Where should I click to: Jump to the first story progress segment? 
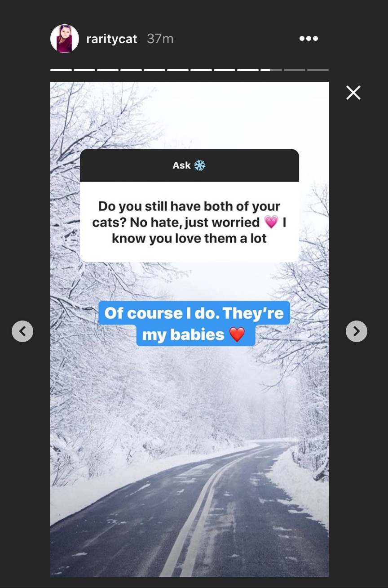(x=61, y=70)
